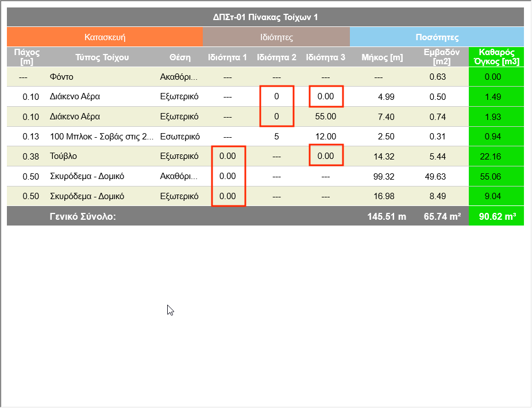Click the Εμβαδόν [m2] column header
532x408 pixels.
(x=441, y=57)
